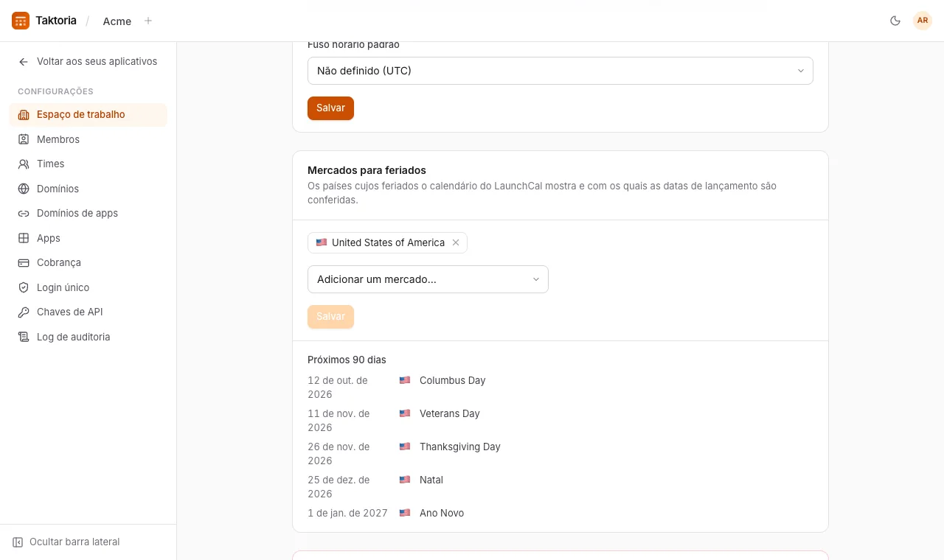Click the Membros icon in sidebar
The height and width of the screenshot is (560, 944).
24,139
